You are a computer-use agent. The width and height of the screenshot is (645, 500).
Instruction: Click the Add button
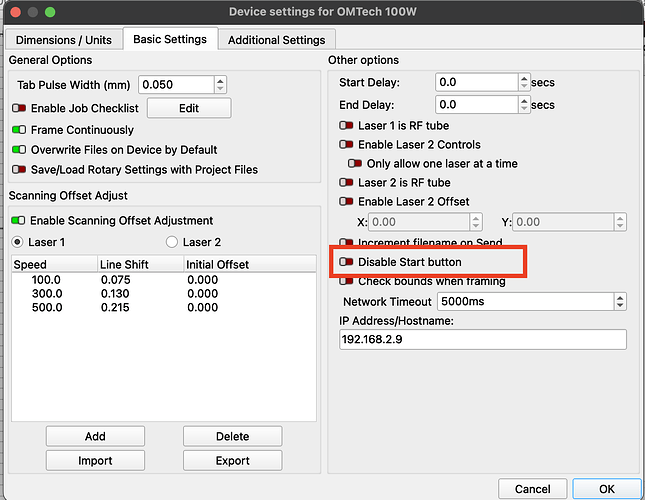(x=95, y=436)
